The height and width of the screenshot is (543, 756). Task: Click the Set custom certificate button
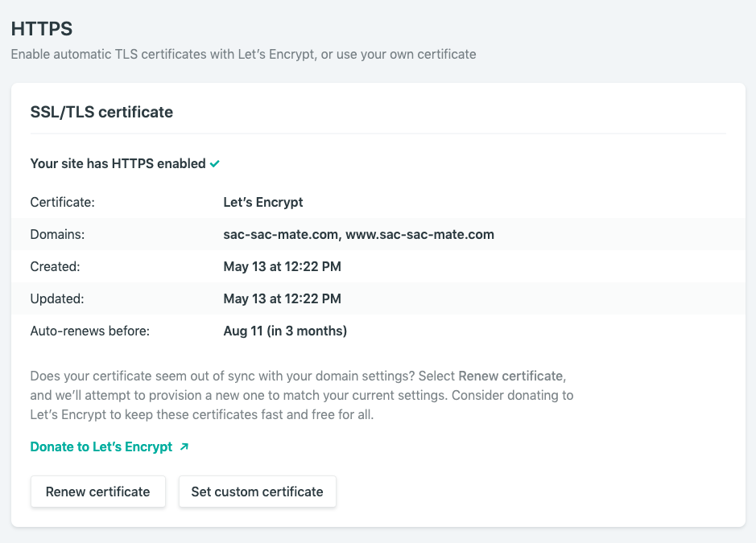[x=257, y=492]
